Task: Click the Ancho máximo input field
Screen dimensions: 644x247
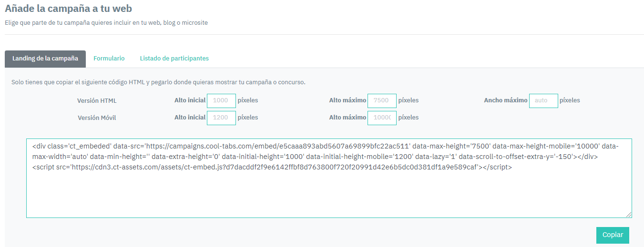Action: [x=543, y=101]
